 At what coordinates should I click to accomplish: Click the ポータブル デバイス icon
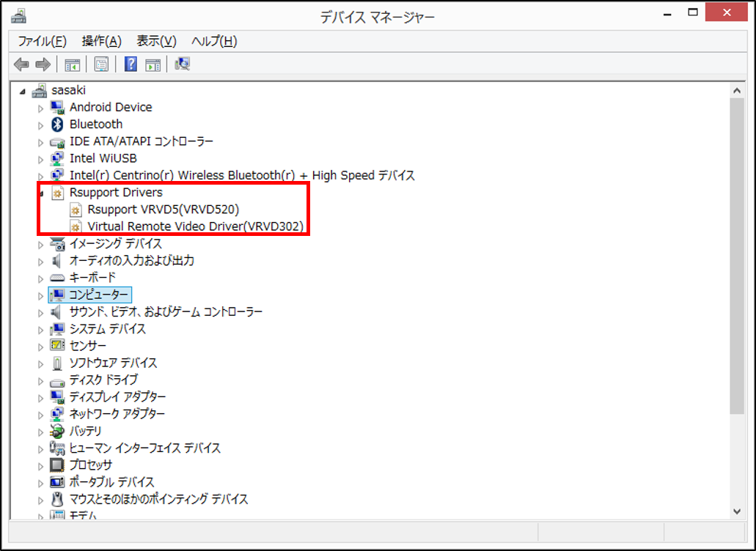coord(57,481)
